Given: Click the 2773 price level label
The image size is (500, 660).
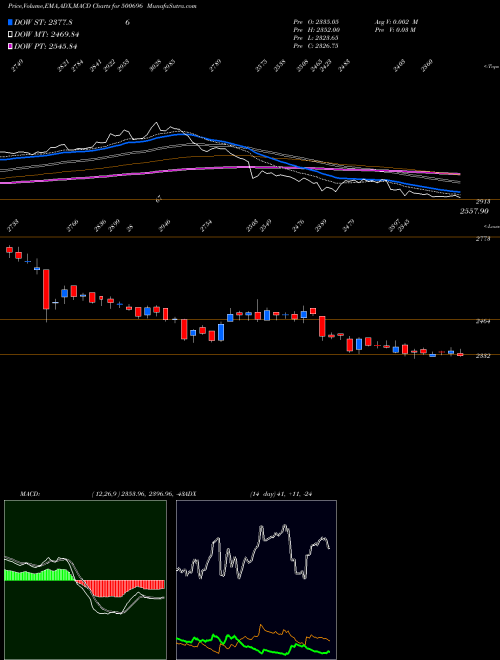Looking at the screenshot, I should click(483, 239).
